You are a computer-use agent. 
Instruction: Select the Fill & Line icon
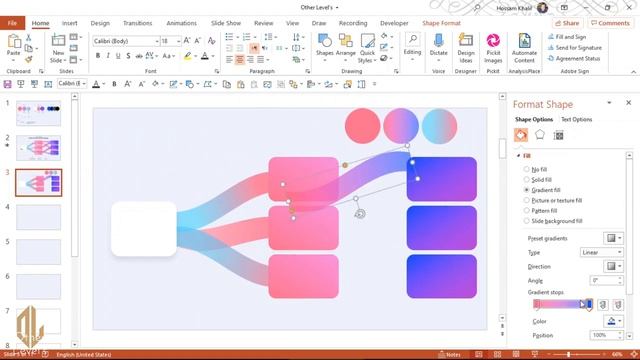pos(521,134)
